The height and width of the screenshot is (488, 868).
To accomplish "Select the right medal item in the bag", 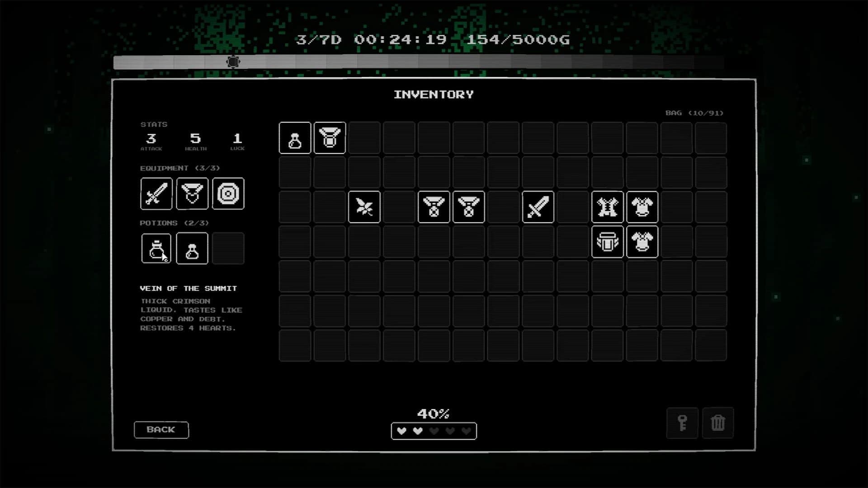I will (x=468, y=207).
